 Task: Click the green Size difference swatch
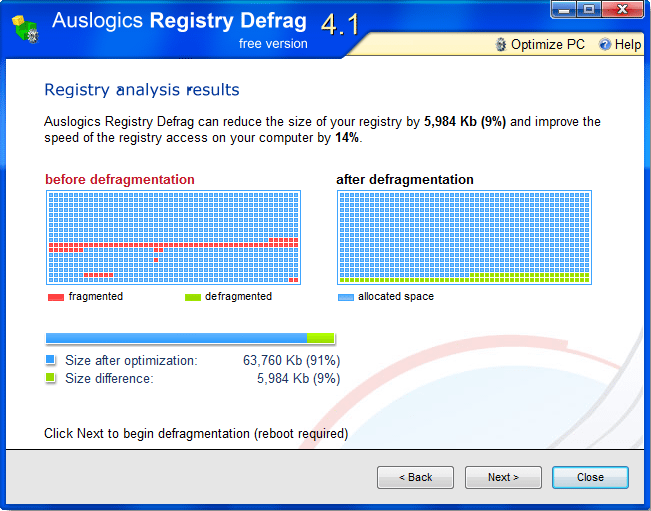pyautogui.click(x=50, y=378)
